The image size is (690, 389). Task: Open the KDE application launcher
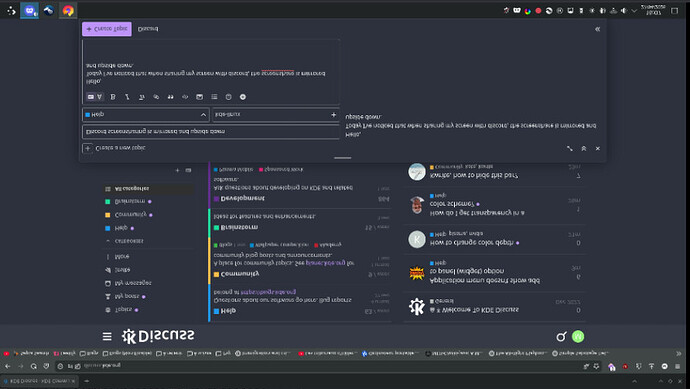pos(11,11)
